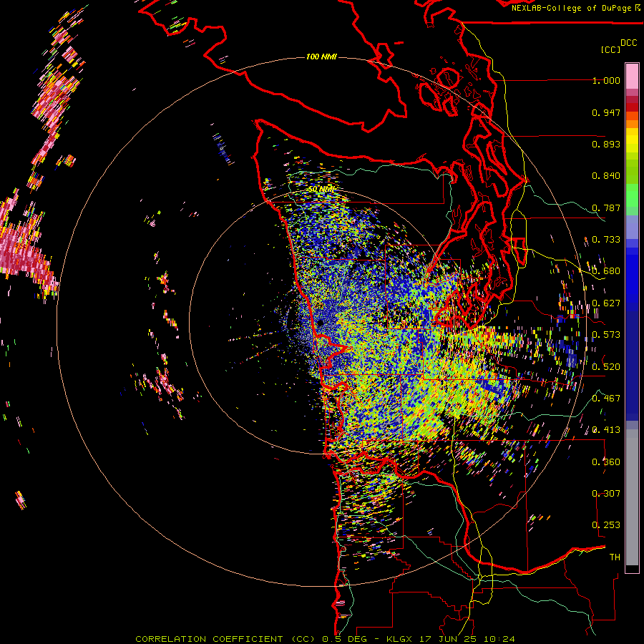The width and height of the screenshot is (644, 644).
Task: Click the TH threshold label
Action: (615, 557)
